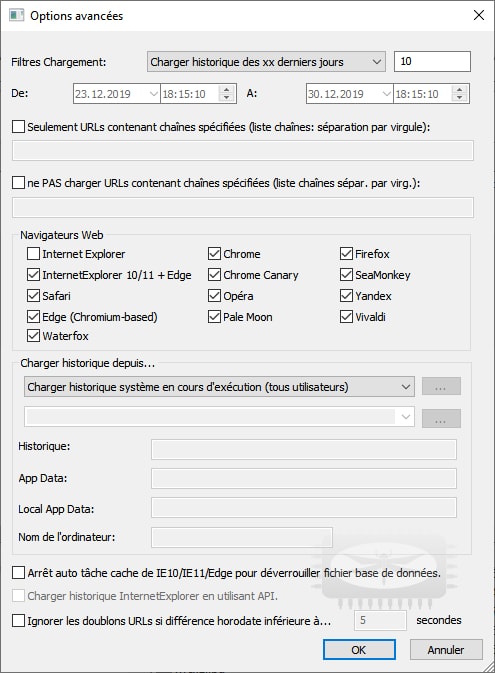Screen dimensions: 495x673
Task: Click browse button beside empty combo box
Action: pyautogui.click(x=441, y=418)
